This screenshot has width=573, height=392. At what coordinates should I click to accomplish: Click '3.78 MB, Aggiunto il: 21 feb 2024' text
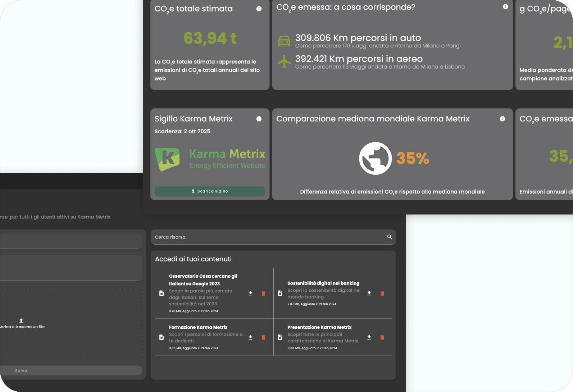(194, 311)
